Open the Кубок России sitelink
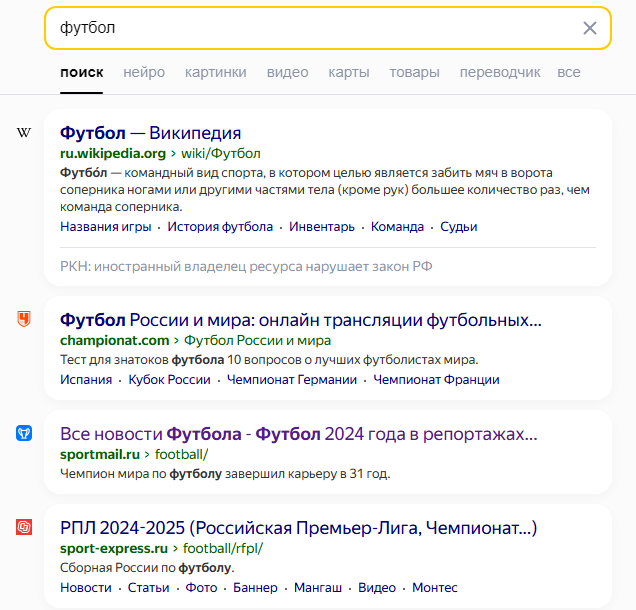This screenshot has height=610, width=636. tap(170, 380)
